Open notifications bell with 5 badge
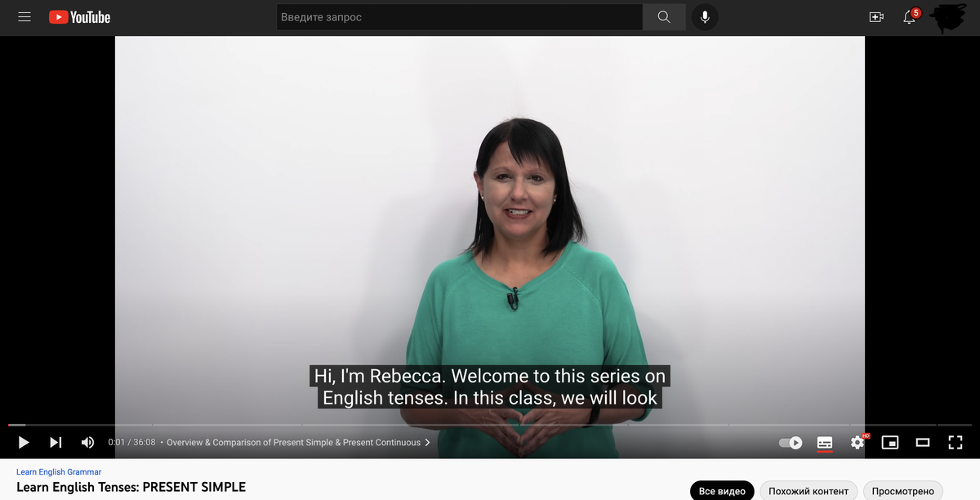The height and width of the screenshot is (500, 980). point(910,16)
